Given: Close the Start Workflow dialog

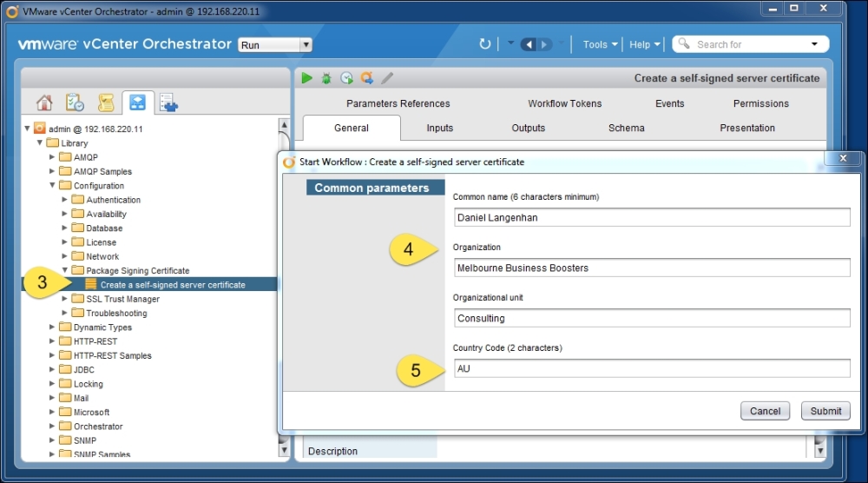Looking at the screenshot, I should pyautogui.click(x=843, y=158).
